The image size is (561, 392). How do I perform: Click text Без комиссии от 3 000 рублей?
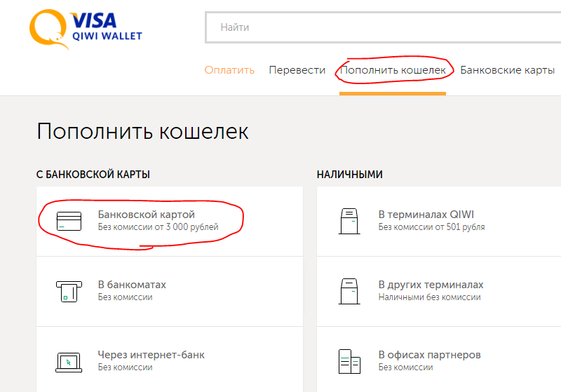158,227
